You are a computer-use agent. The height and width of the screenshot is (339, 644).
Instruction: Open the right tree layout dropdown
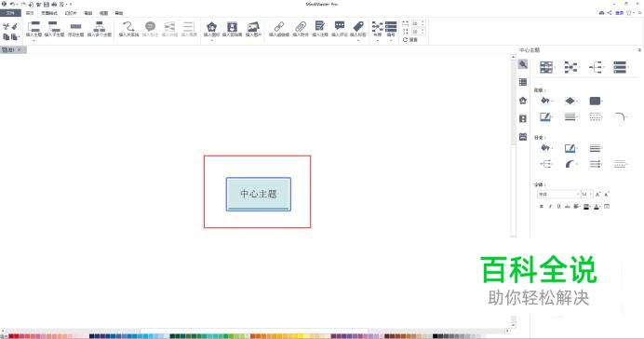tap(596, 67)
